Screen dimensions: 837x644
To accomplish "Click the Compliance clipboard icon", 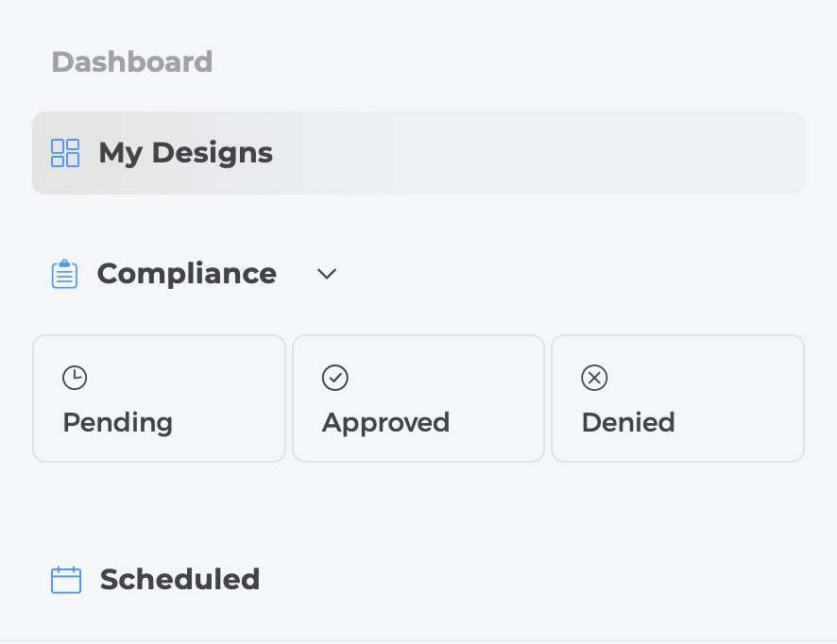I will 64,274.
